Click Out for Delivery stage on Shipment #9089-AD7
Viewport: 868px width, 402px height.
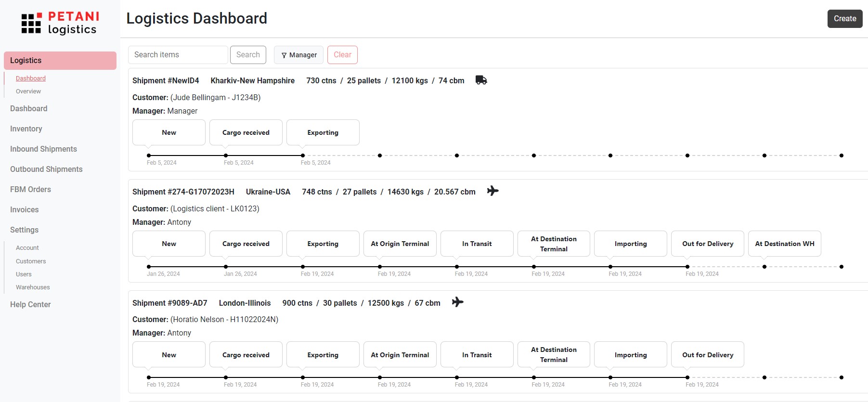707,355
